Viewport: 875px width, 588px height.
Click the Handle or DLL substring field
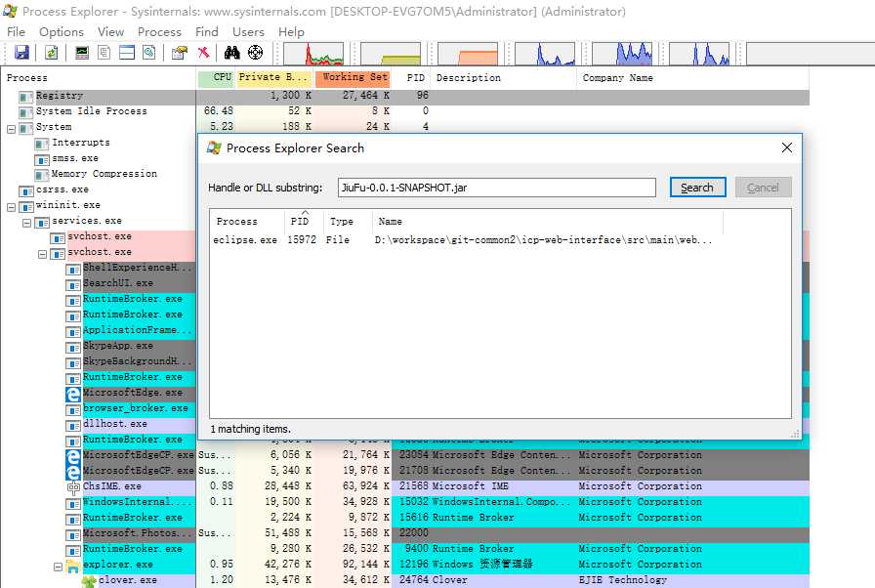pyautogui.click(x=497, y=188)
